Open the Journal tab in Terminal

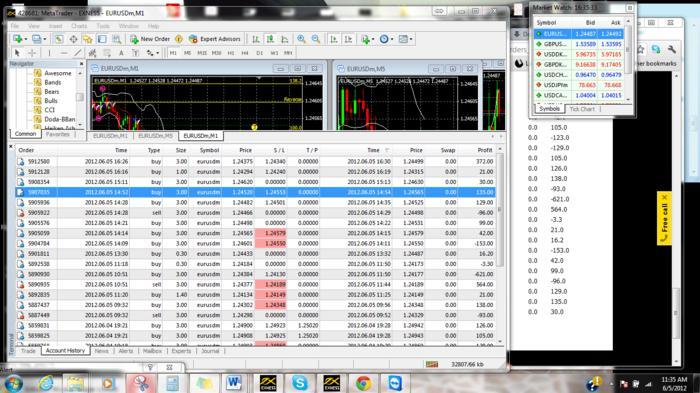coord(210,351)
